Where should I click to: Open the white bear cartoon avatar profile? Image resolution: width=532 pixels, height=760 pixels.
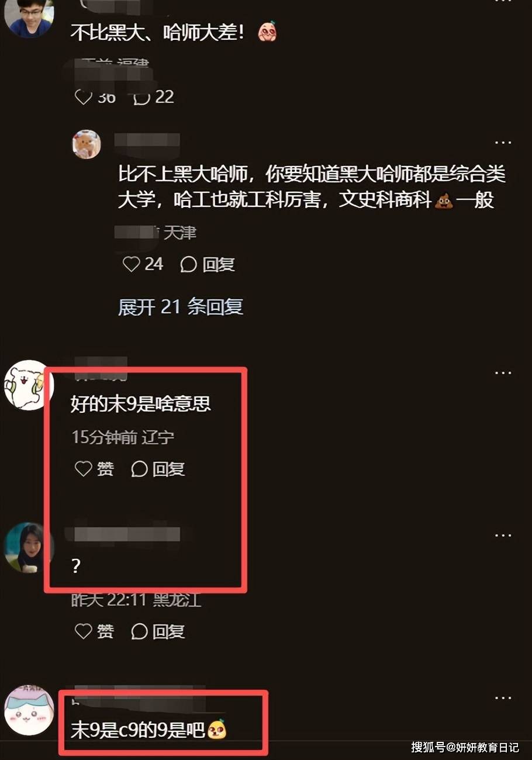pyautogui.click(x=29, y=385)
